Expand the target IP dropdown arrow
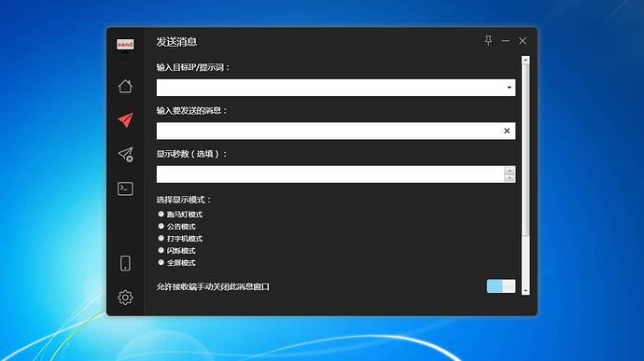 pos(509,88)
